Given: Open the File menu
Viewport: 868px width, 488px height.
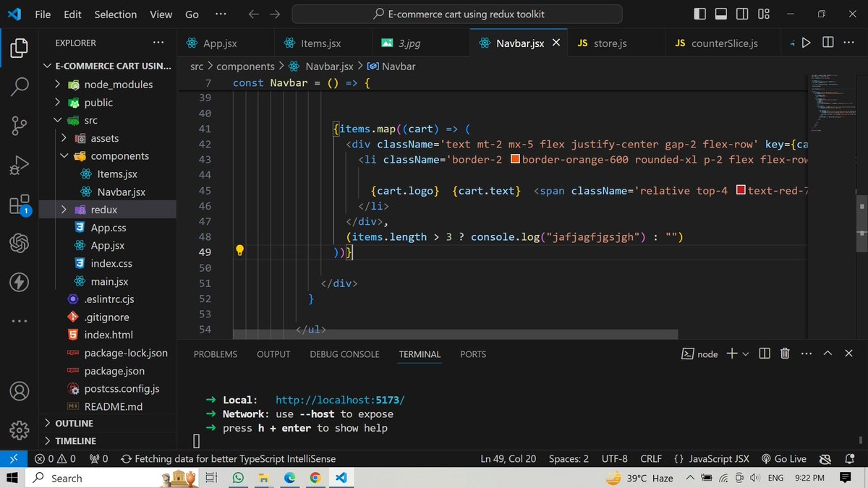Looking at the screenshot, I should [x=43, y=14].
